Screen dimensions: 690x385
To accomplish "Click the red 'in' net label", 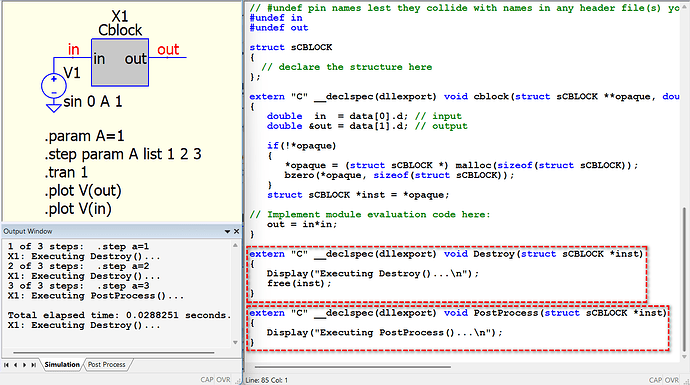I will pos(73,49).
